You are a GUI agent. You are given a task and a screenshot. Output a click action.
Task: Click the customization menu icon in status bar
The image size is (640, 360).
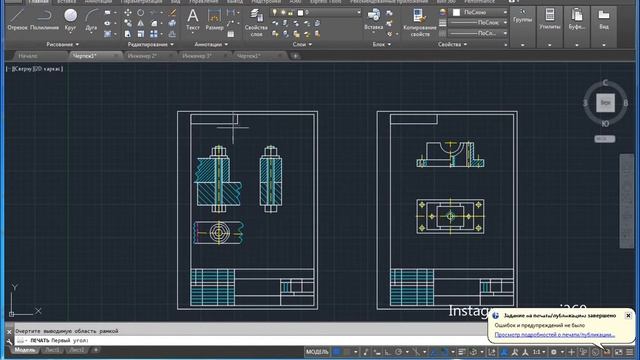coord(630,352)
